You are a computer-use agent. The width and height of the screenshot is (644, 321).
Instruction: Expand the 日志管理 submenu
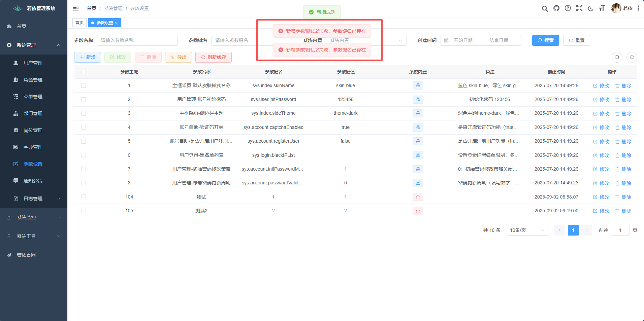(x=34, y=199)
